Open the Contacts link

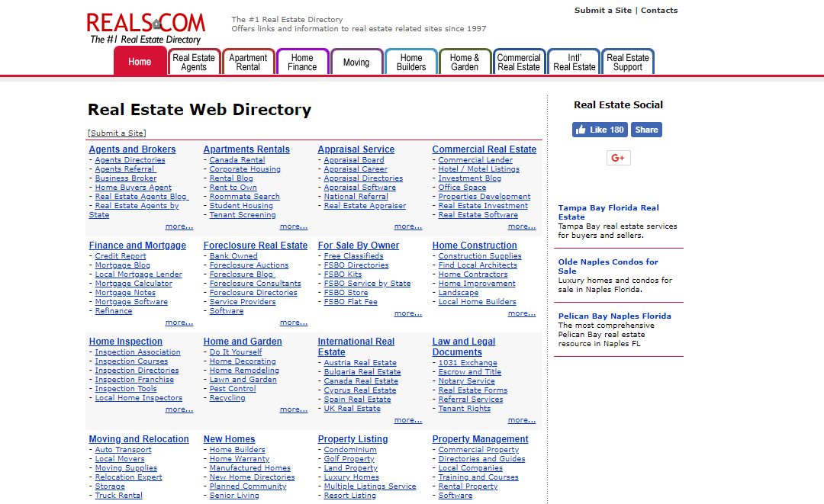[659, 11]
